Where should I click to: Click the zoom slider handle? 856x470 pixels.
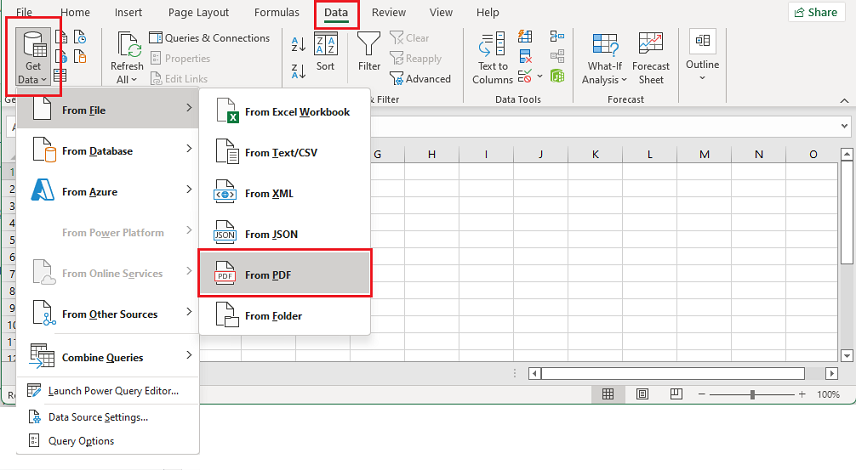pyautogui.click(x=752, y=394)
